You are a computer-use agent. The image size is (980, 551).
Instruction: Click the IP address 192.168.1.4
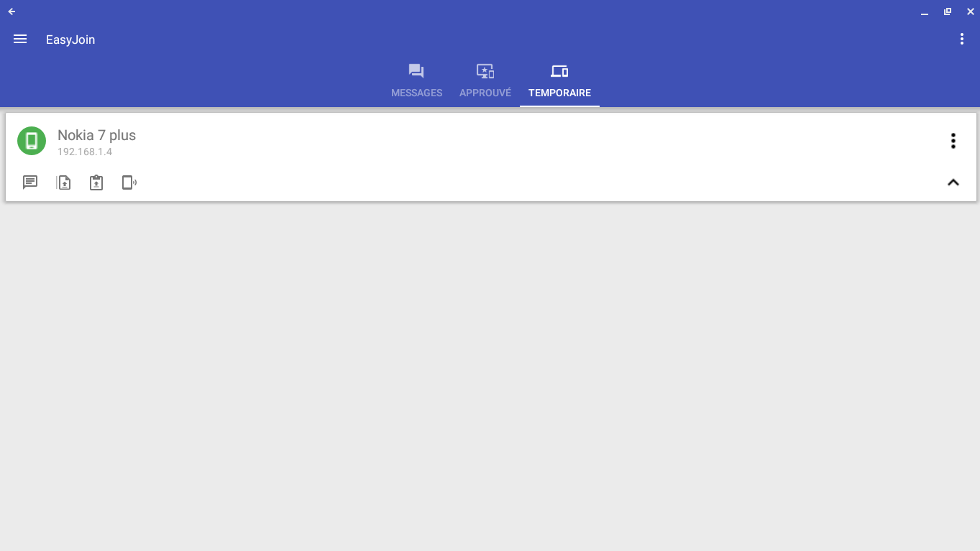tap(85, 152)
